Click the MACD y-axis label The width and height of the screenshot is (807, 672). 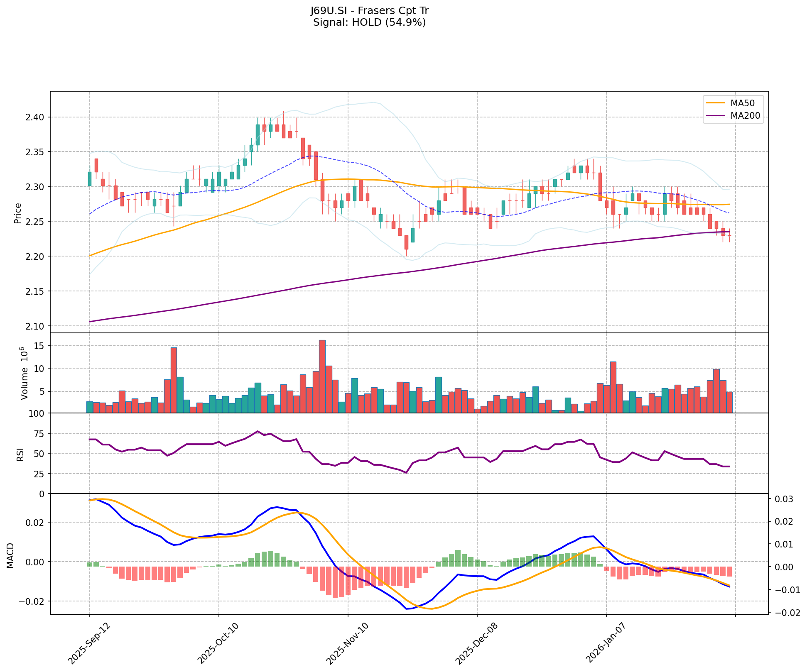click(x=10, y=555)
